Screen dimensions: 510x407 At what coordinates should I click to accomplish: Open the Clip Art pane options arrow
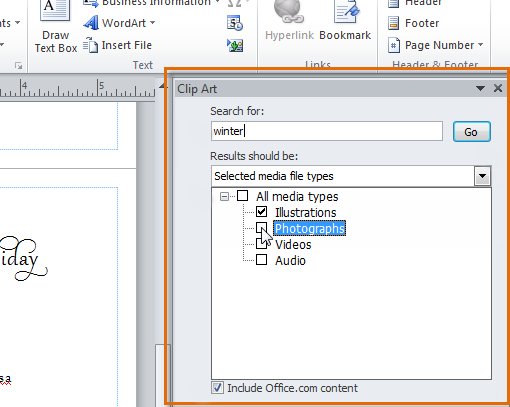[x=480, y=88]
